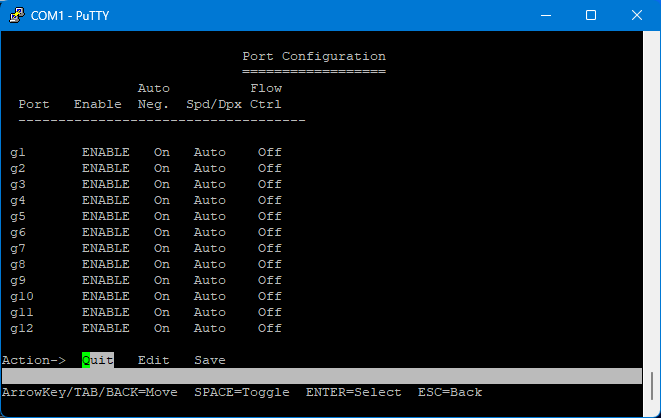Click the Flow Ctrl Off value for g11
The height and width of the screenshot is (418, 661).
point(269,312)
